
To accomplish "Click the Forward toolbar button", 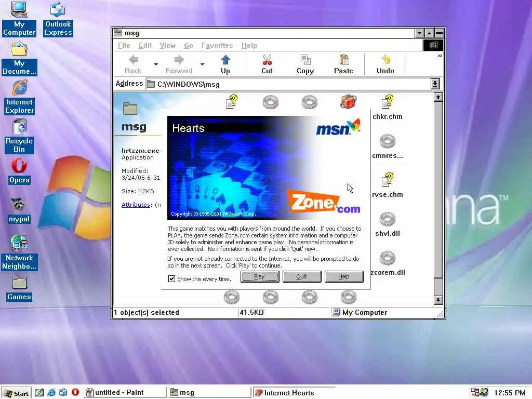I will click(x=179, y=64).
